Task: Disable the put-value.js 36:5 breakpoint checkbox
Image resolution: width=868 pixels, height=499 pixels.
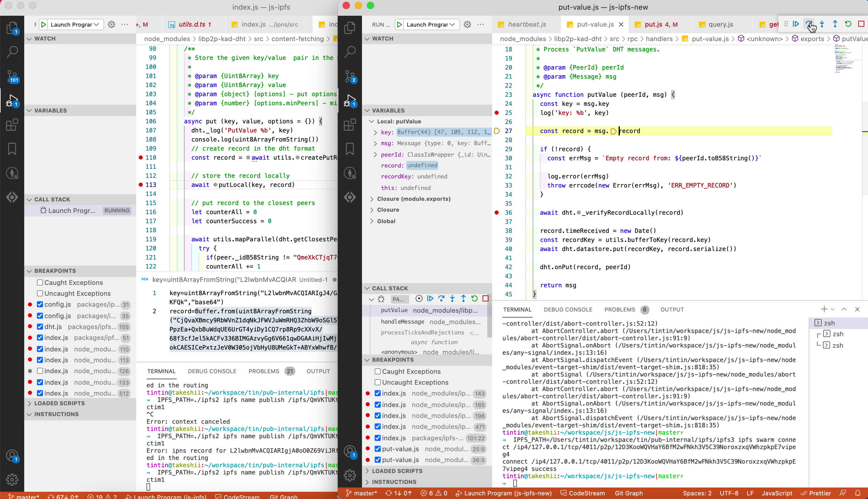Action: coord(378,460)
